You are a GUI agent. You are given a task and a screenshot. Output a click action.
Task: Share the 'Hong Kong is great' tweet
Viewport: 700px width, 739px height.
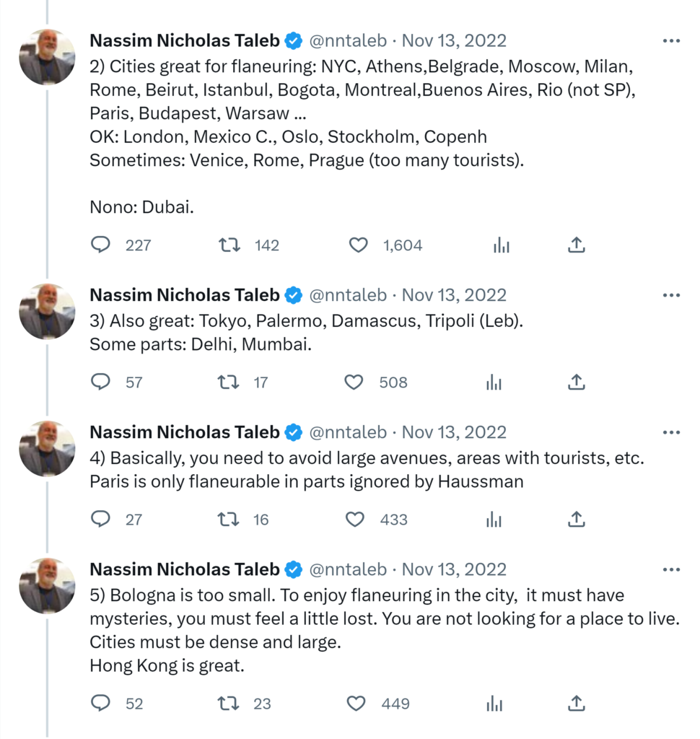click(576, 704)
